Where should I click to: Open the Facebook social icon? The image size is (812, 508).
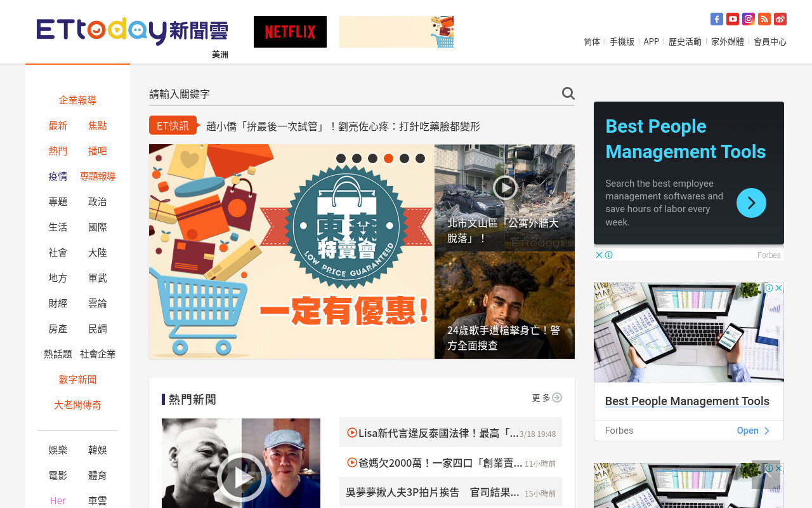click(717, 19)
